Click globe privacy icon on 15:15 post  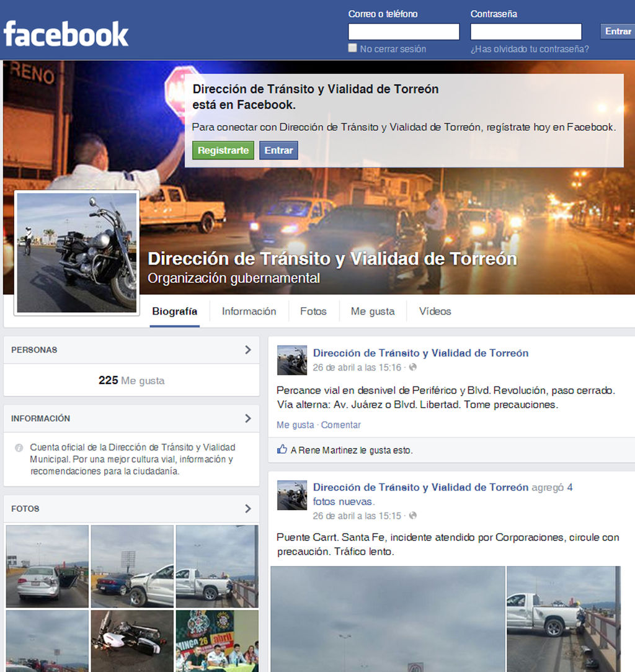pyautogui.click(x=413, y=516)
